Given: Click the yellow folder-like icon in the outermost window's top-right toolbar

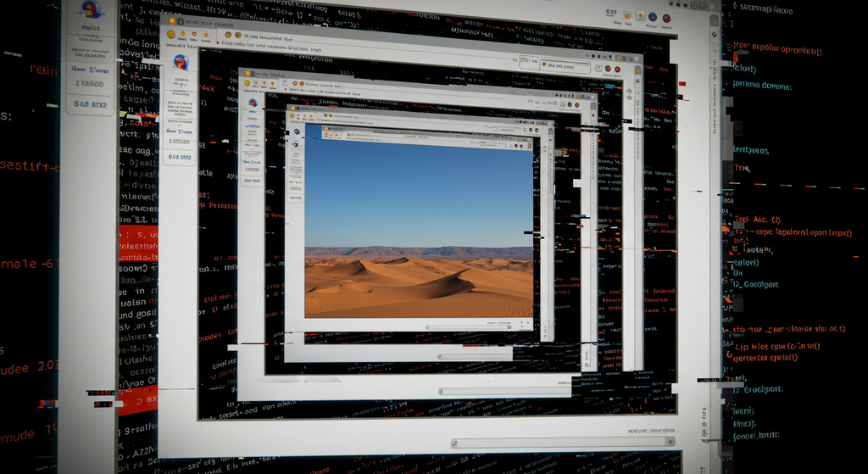Looking at the screenshot, I should pyautogui.click(x=628, y=15).
